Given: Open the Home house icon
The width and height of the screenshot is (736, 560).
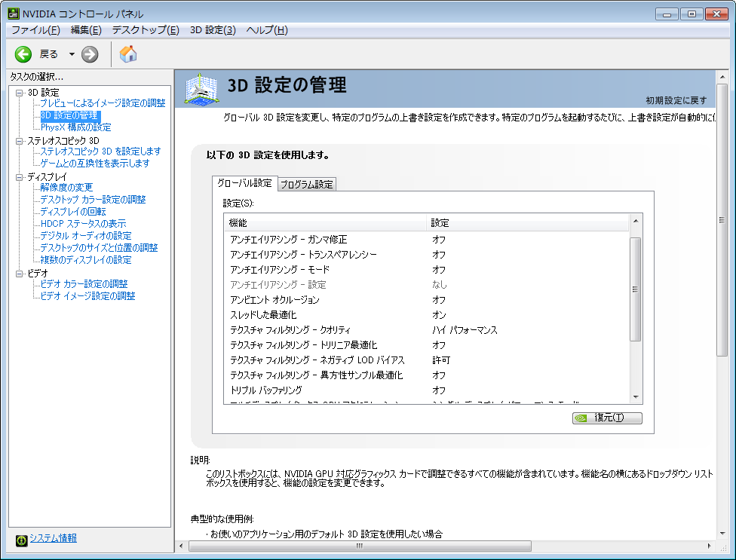Looking at the screenshot, I should point(128,54).
